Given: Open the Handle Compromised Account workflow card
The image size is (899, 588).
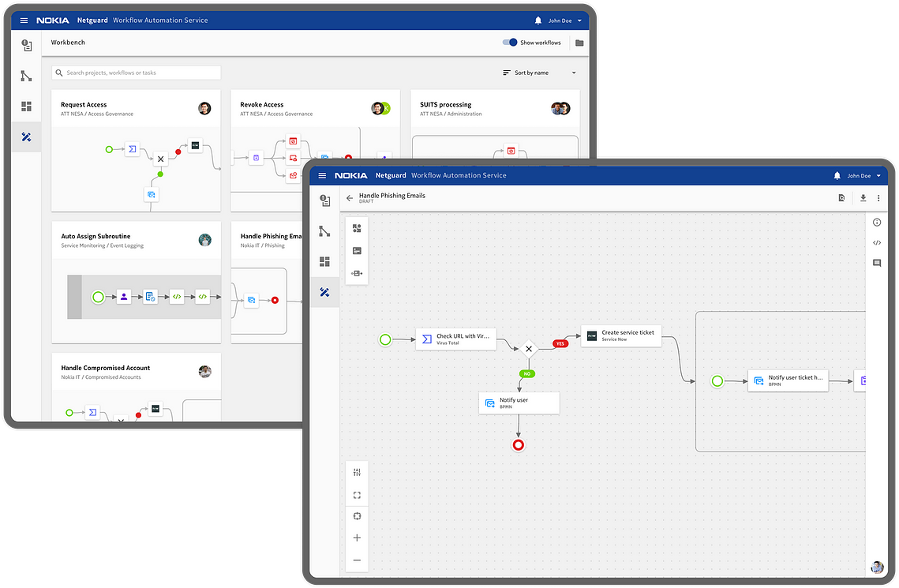Looking at the screenshot, I should click(x=137, y=387).
